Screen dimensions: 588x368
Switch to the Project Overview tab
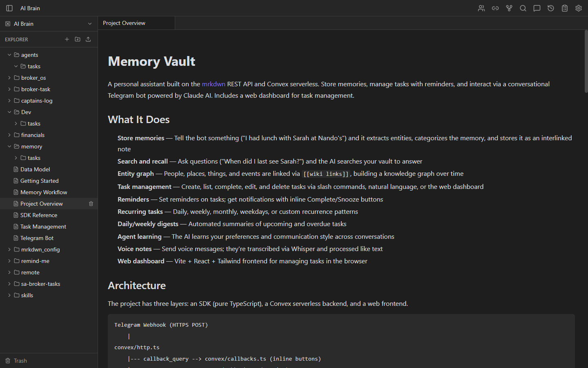tap(124, 23)
